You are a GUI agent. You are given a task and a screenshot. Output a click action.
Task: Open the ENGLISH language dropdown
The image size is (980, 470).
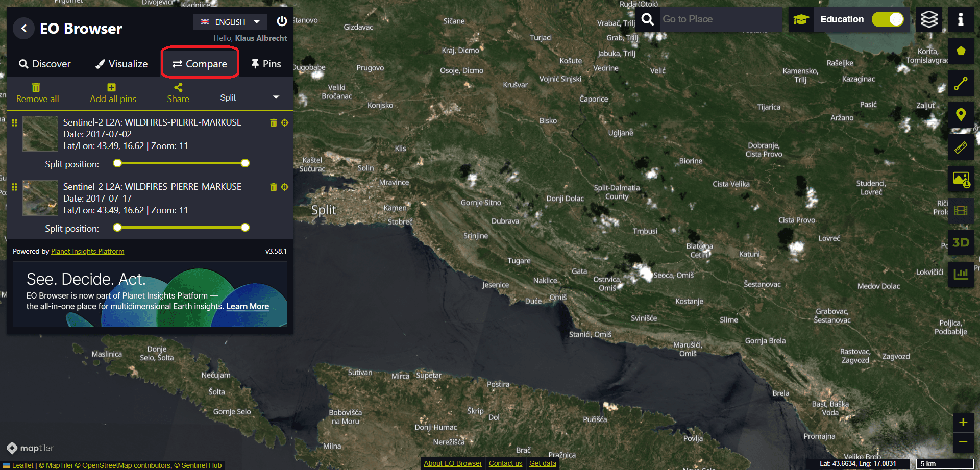[230, 22]
